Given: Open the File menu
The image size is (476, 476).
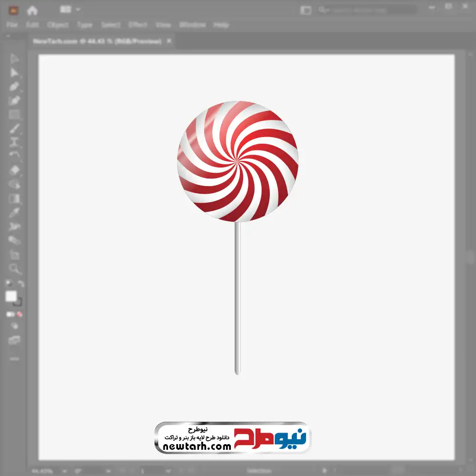Looking at the screenshot, I should tap(12, 25).
